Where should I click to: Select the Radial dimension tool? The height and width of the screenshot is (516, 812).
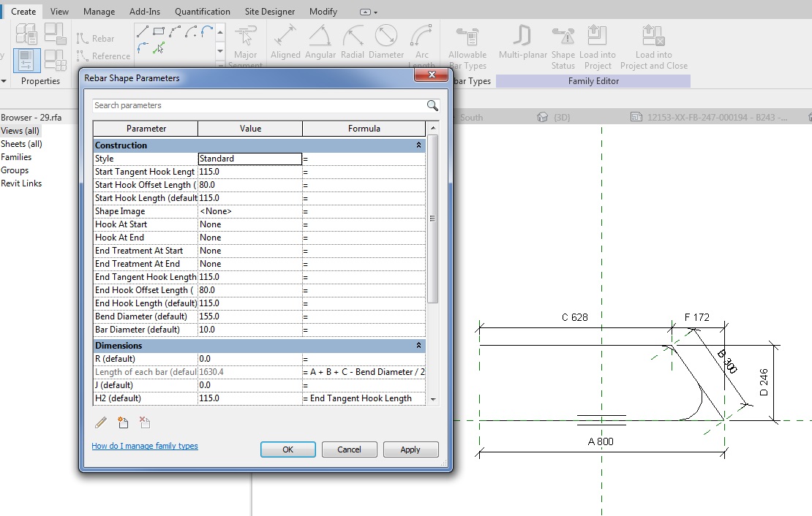[352, 40]
